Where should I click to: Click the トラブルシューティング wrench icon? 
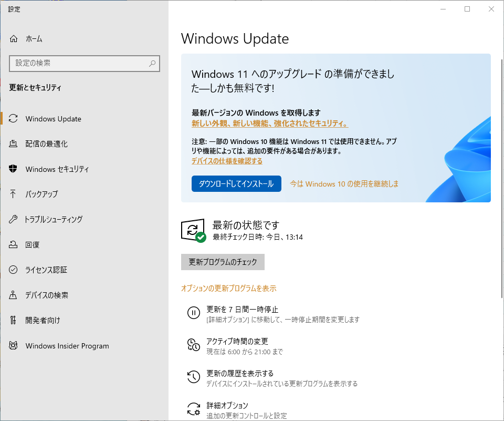[13, 219]
